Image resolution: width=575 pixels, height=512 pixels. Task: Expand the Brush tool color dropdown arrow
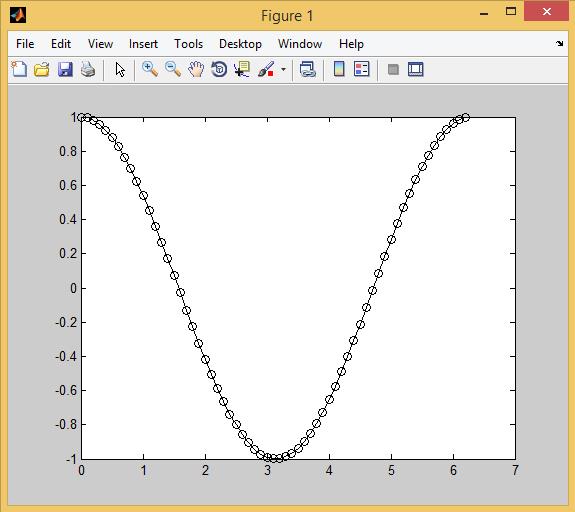[283, 69]
